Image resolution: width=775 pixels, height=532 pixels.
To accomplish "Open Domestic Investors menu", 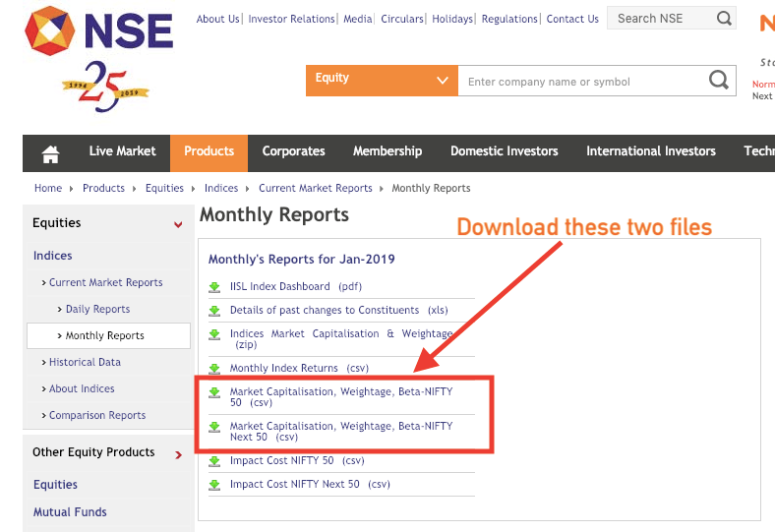I will (x=505, y=151).
